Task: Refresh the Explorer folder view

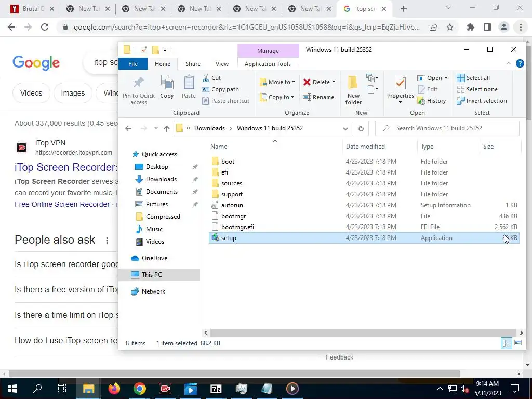Action: 361,129
